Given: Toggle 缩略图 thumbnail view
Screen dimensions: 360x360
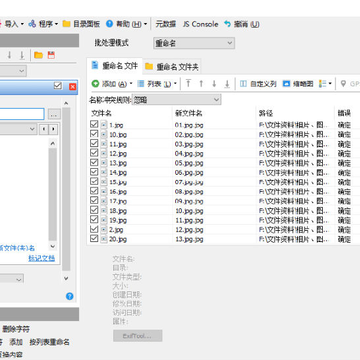Looking at the screenshot, I should click(x=298, y=84).
